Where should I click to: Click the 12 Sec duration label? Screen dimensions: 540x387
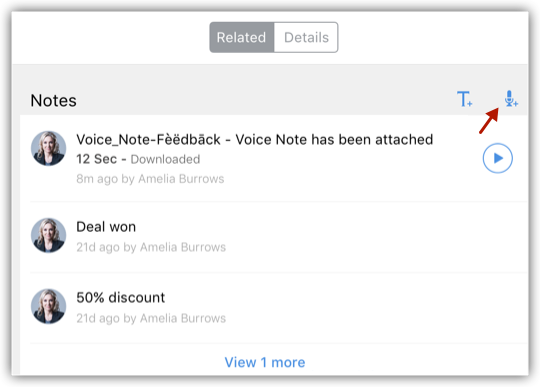pyautogui.click(x=96, y=159)
